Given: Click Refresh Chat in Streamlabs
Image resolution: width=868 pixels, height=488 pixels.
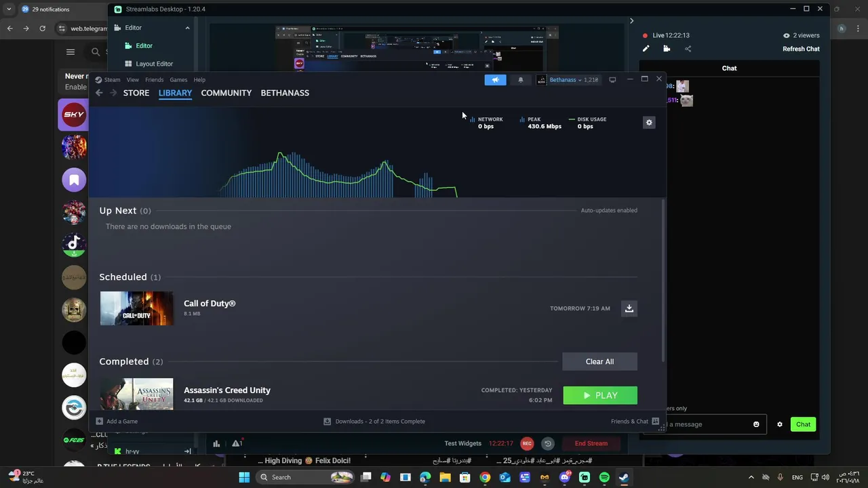Looking at the screenshot, I should click(x=801, y=49).
